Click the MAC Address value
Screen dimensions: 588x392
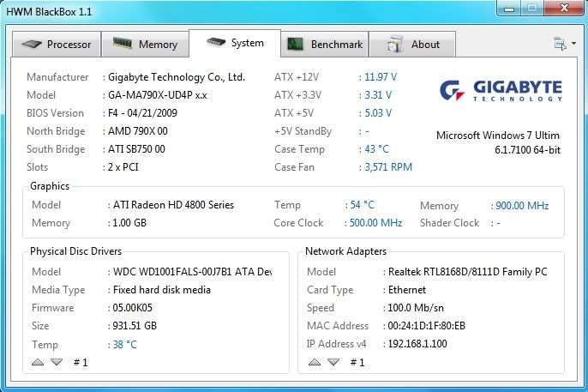[x=428, y=326]
